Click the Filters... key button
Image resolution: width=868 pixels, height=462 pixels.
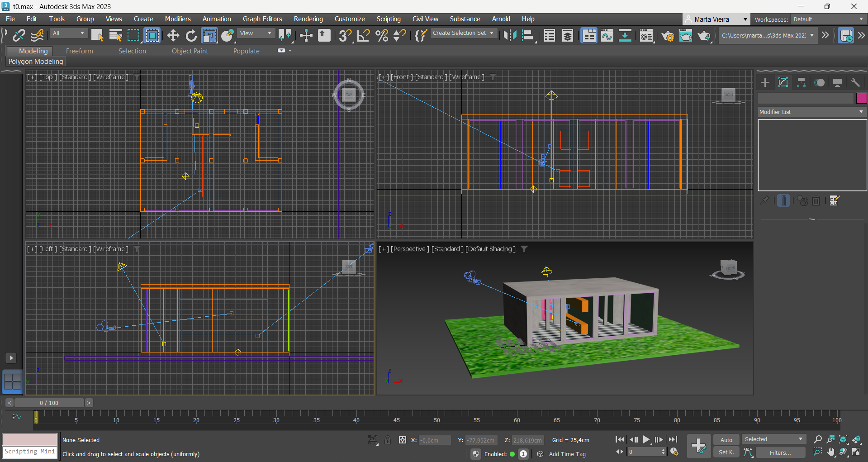pyautogui.click(x=780, y=452)
